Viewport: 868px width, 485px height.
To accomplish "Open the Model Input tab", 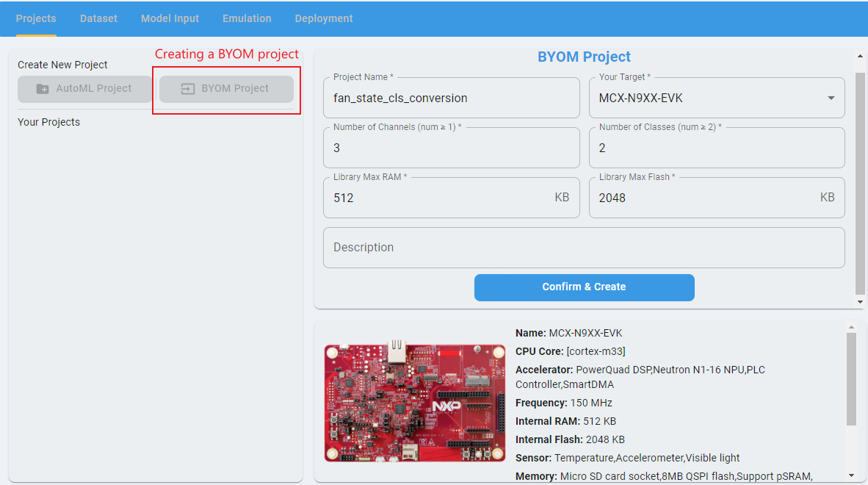I will (x=170, y=18).
